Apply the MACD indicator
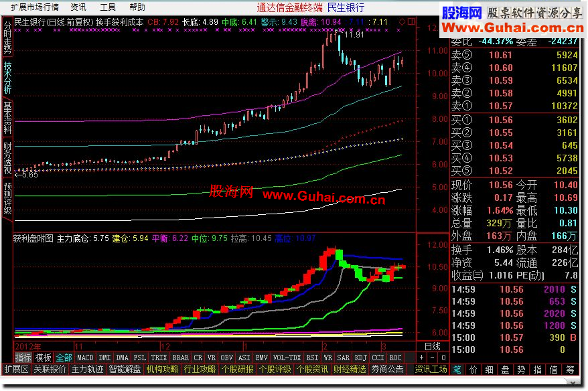Image resolution: width=588 pixels, height=391 pixels. (85, 358)
